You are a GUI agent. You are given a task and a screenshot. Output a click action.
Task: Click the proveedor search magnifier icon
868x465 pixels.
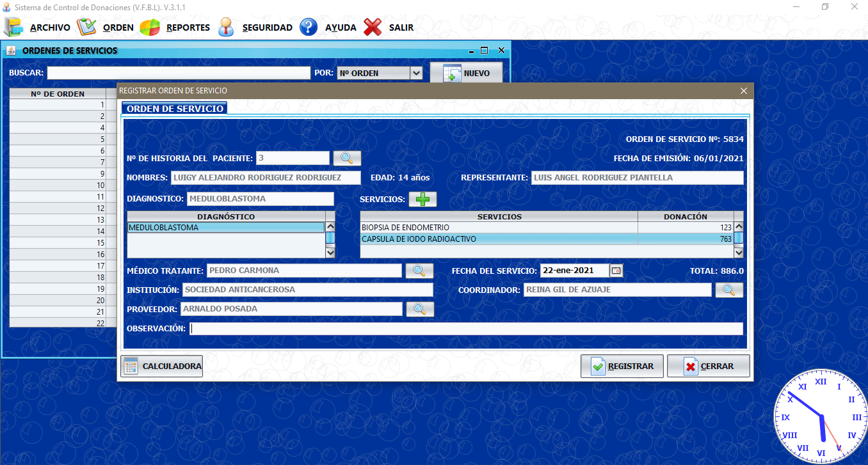420,309
